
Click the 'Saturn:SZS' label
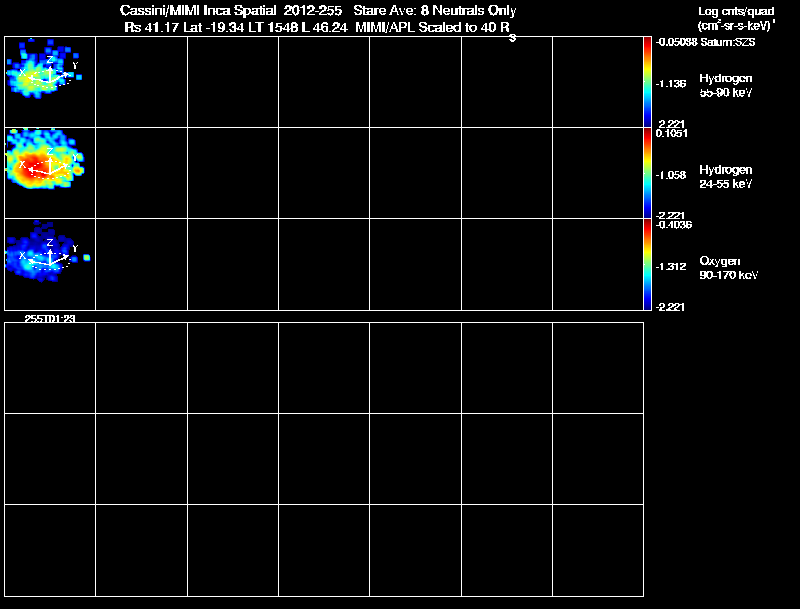pos(728,42)
